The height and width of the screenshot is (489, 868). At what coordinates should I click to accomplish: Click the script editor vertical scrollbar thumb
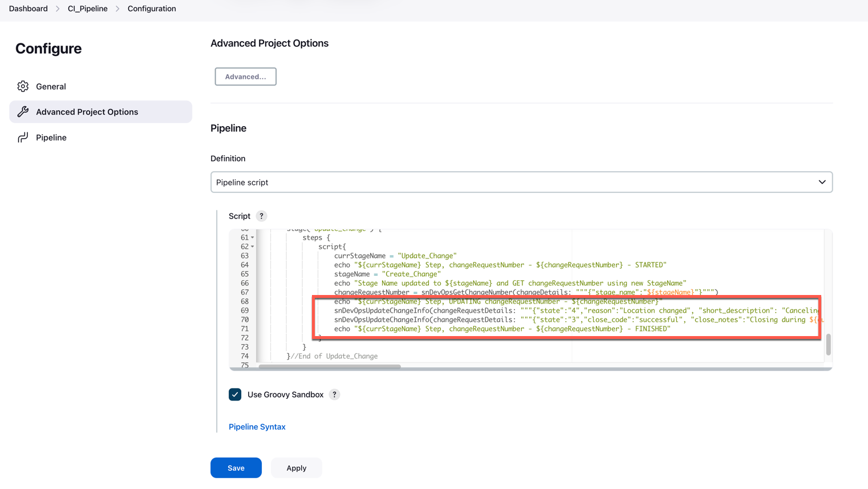click(x=828, y=345)
